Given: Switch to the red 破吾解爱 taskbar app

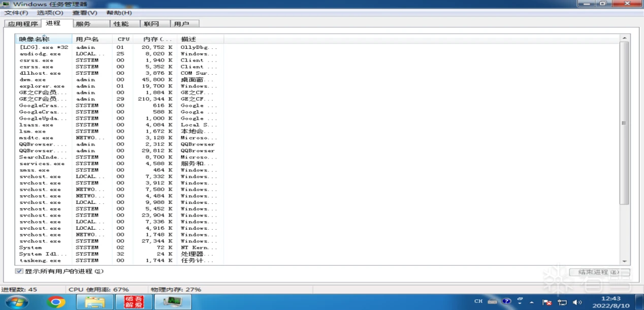Looking at the screenshot, I should (134, 302).
